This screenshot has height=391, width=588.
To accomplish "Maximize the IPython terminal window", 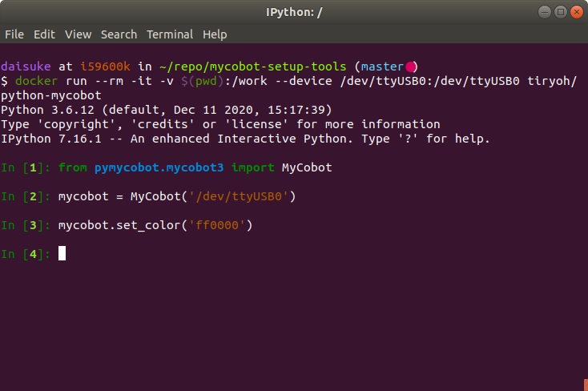I will 561,12.
